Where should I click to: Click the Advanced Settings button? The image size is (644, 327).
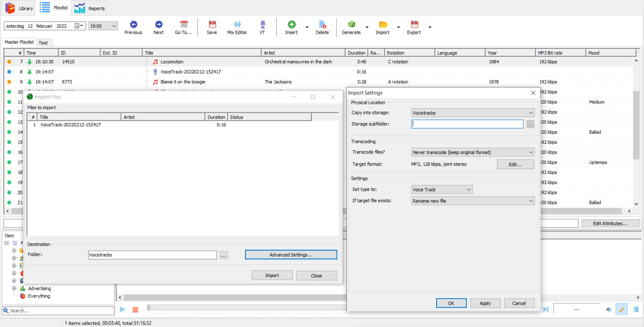tap(291, 255)
